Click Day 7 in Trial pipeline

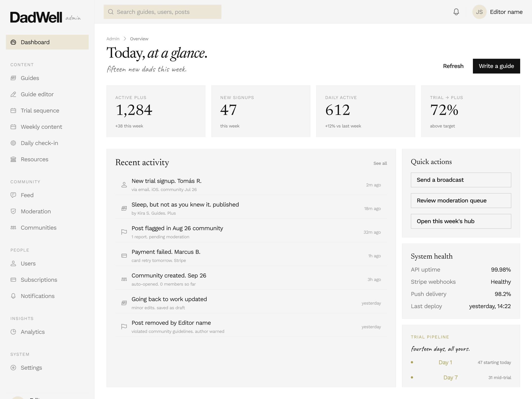coord(450,377)
